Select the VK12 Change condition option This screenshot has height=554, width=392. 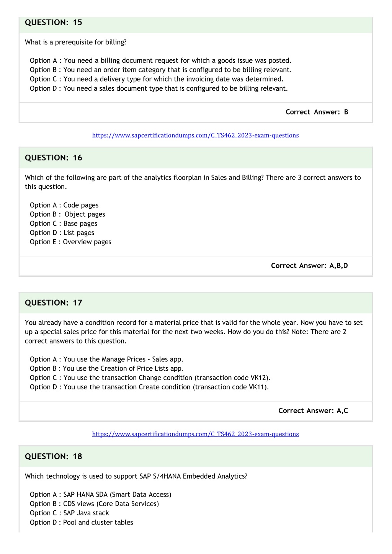(150, 378)
